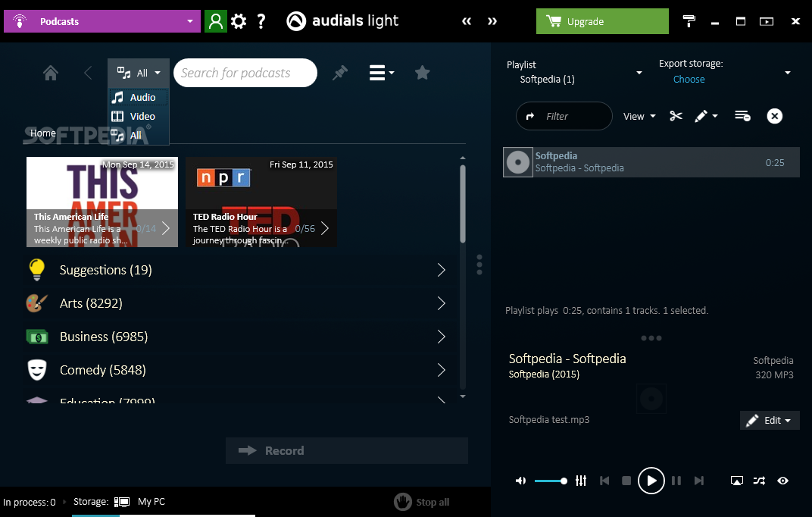Click the three dots above track details

pos(651,338)
